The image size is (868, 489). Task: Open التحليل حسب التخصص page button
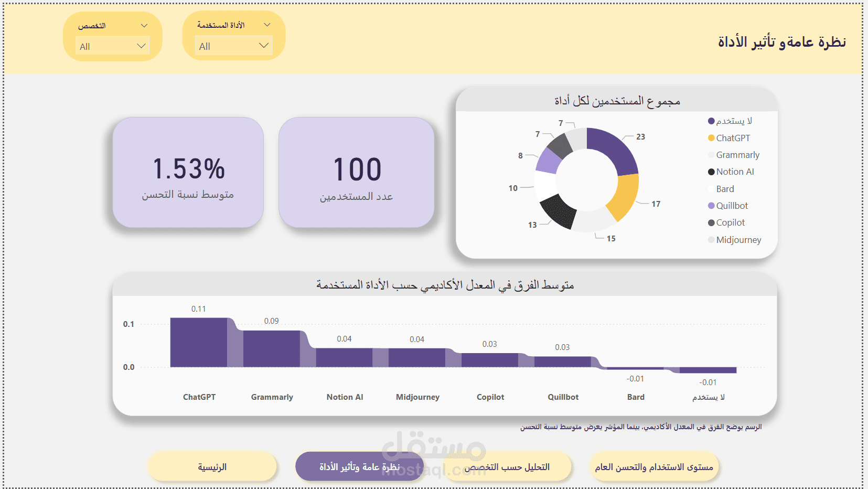pos(507,466)
